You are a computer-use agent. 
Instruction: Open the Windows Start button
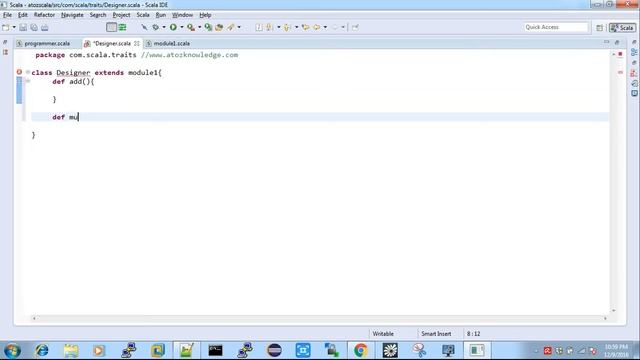coord(12,351)
